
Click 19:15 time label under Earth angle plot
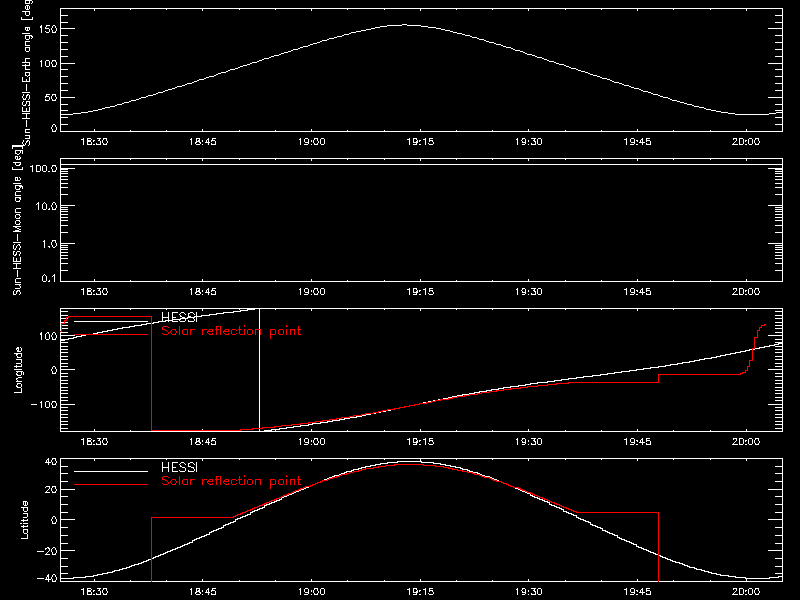pyautogui.click(x=420, y=141)
